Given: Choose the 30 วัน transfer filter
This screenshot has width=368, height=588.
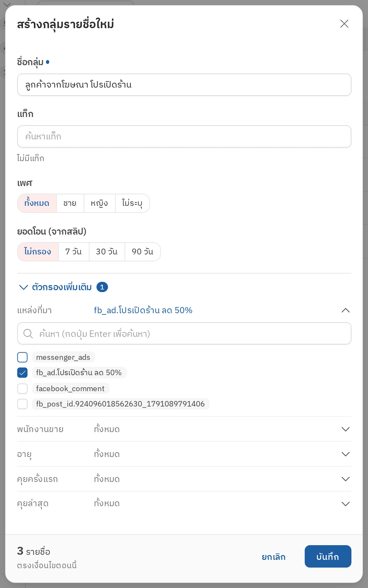Looking at the screenshot, I should coord(107,252).
